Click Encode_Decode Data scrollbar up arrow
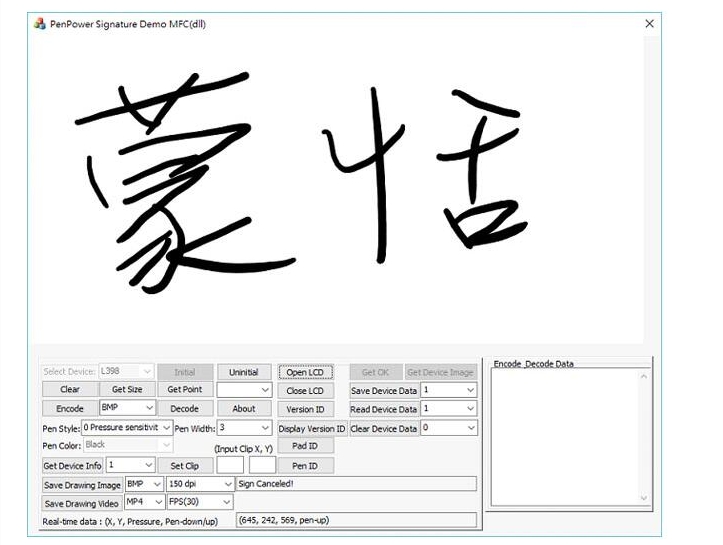Viewport: 723px width, 545px height. [x=644, y=376]
